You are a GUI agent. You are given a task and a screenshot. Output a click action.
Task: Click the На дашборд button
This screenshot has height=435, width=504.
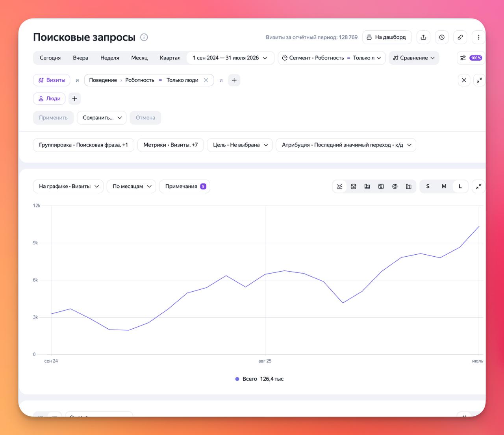click(x=387, y=37)
